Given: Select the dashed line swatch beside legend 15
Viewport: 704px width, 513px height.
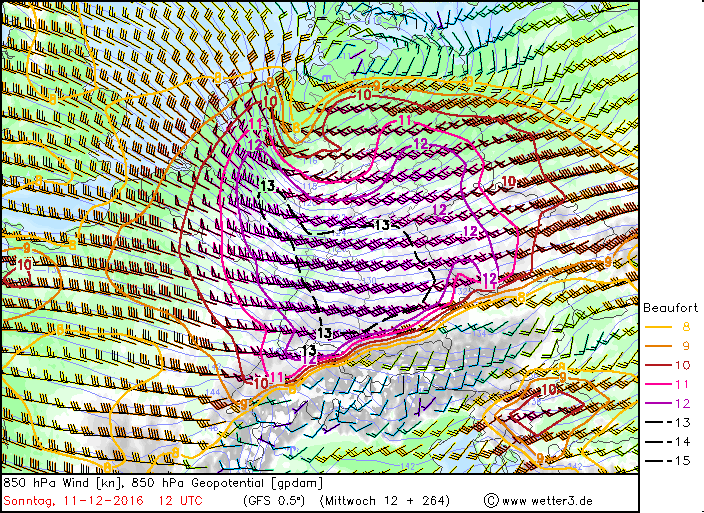Looking at the screenshot, I should (x=658, y=461).
